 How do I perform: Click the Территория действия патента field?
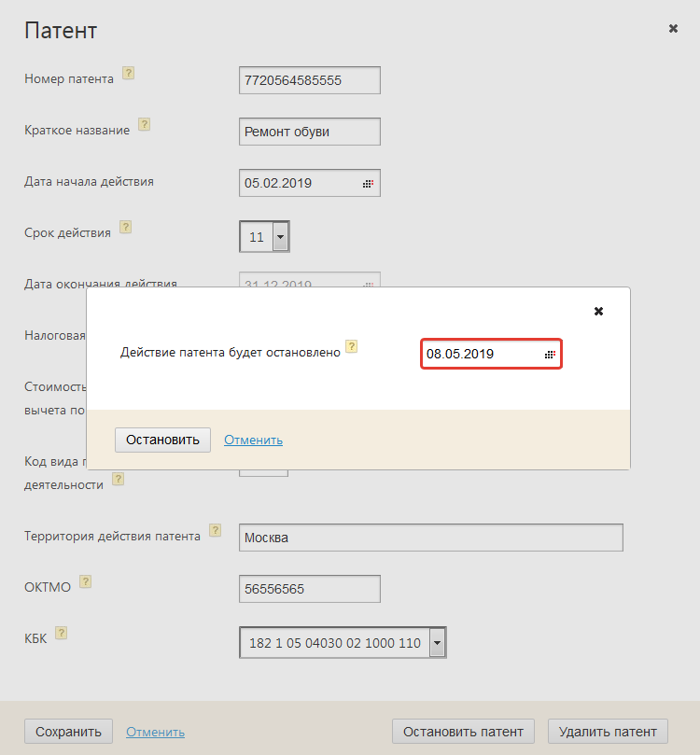coord(430,538)
